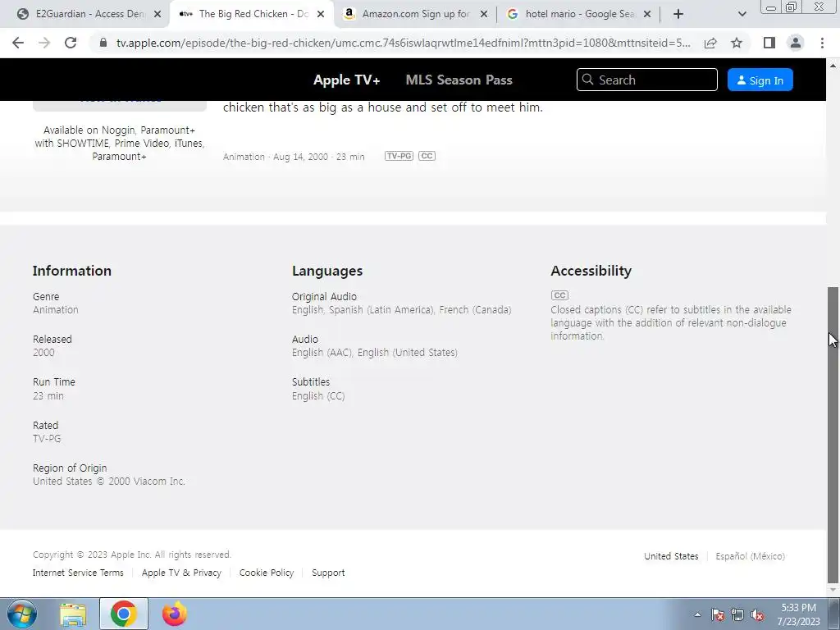The height and width of the screenshot is (630, 840).
Task: Open the Windows Start menu orb
Action: (22, 614)
